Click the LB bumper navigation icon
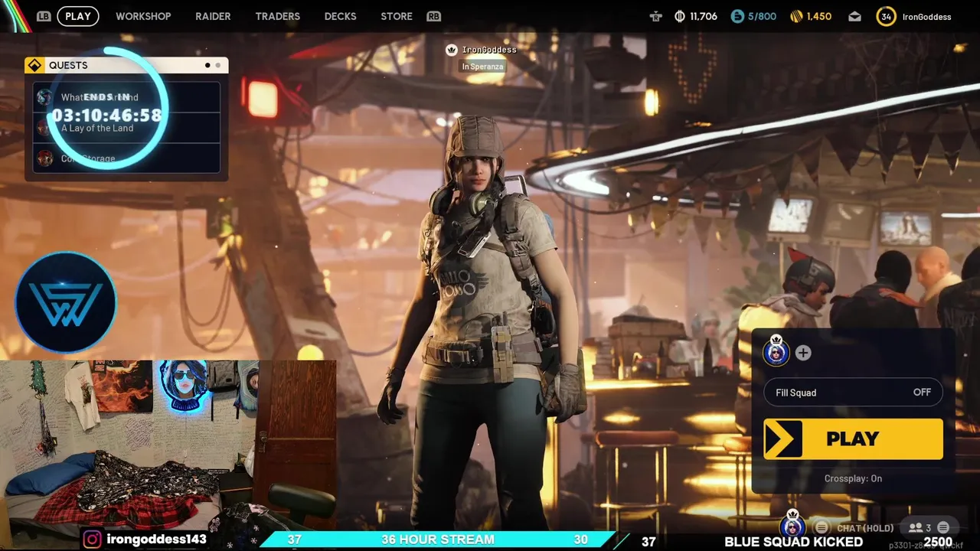The image size is (980, 551). click(x=44, y=16)
